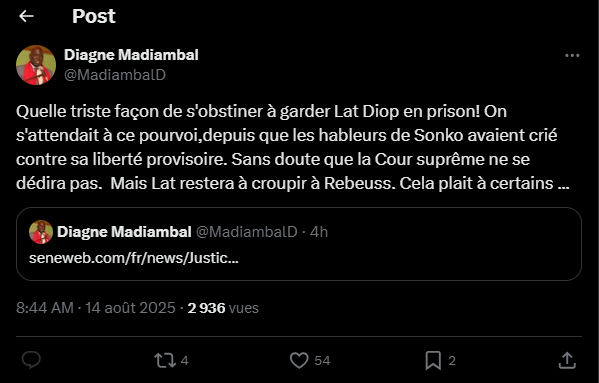Click the 4h timestamp in quoted post
The image size is (599, 383).
(x=319, y=232)
